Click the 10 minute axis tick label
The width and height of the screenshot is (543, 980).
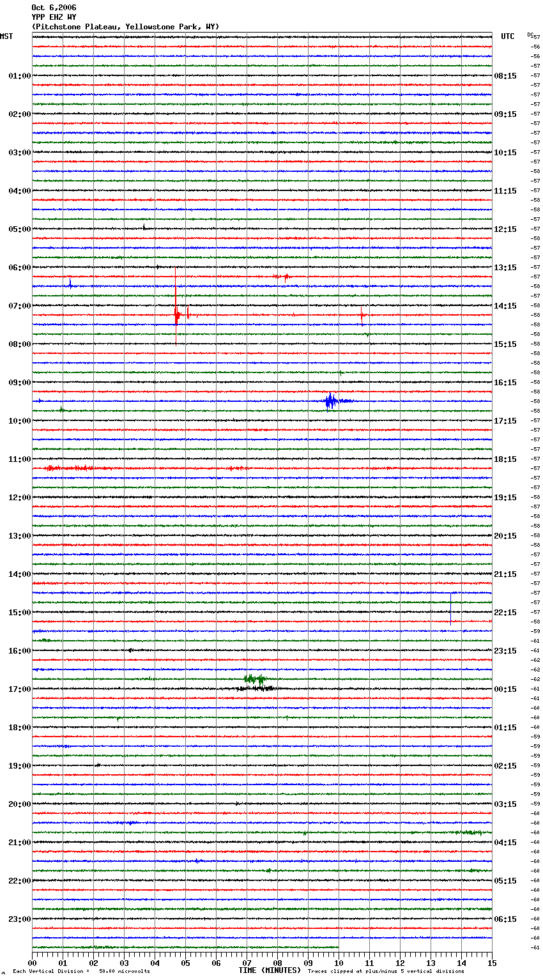(x=339, y=963)
